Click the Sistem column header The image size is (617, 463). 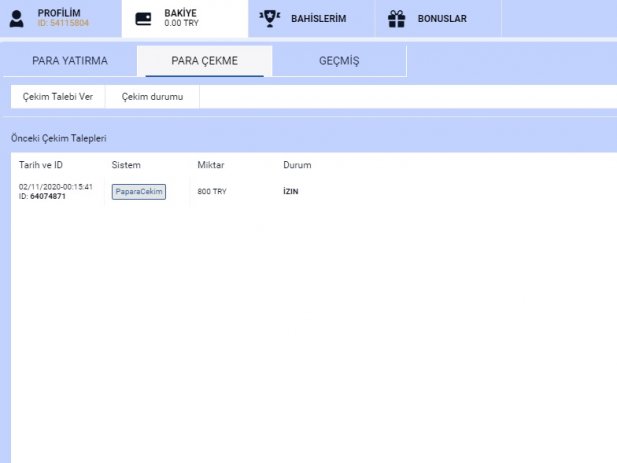click(126, 165)
